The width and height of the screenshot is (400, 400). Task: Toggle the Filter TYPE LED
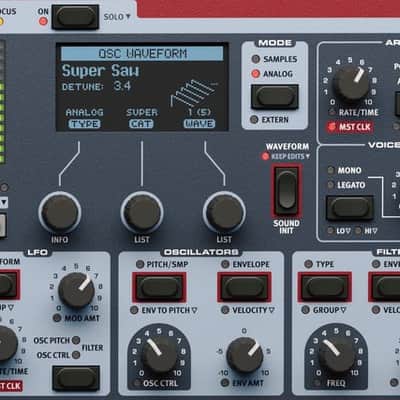point(309,264)
